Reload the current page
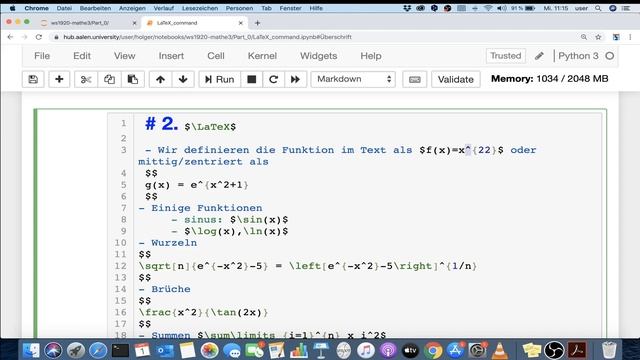640x360 pixels. 39,37
